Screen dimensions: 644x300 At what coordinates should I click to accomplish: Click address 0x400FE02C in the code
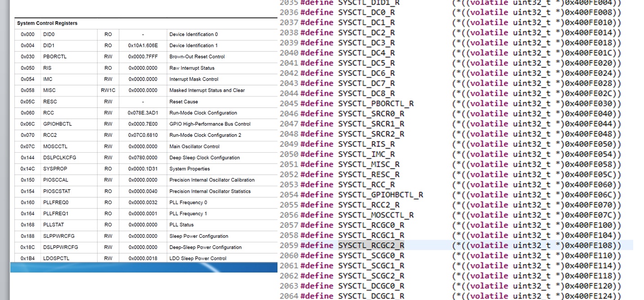click(x=589, y=94)
